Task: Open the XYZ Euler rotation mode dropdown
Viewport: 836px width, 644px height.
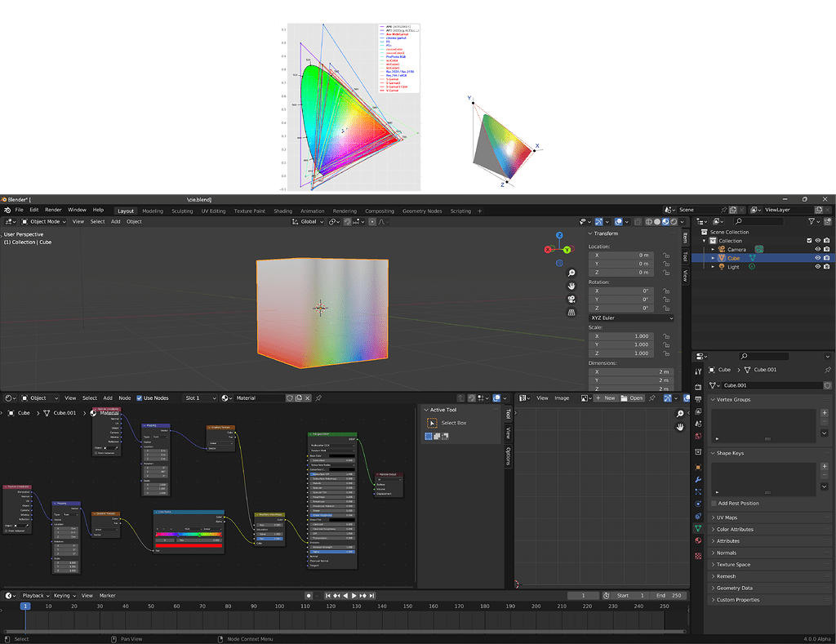Action: click(x=631, y=318)
